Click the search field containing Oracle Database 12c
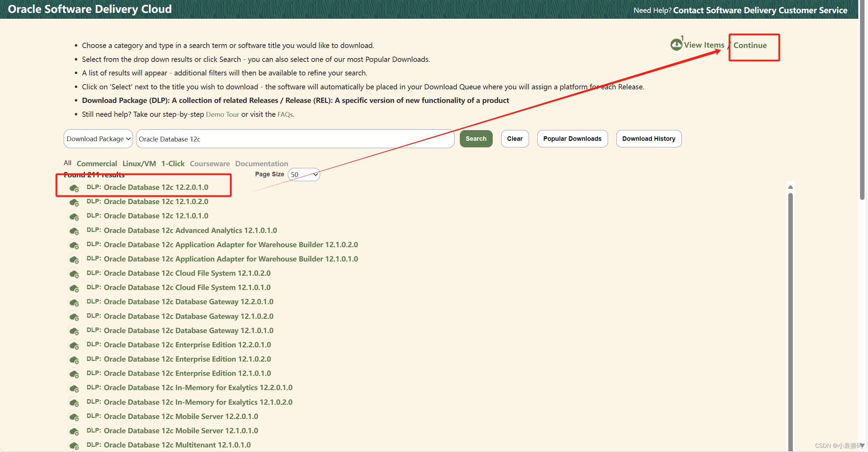This screenshot has height=452, width=868. coord(295,139)
